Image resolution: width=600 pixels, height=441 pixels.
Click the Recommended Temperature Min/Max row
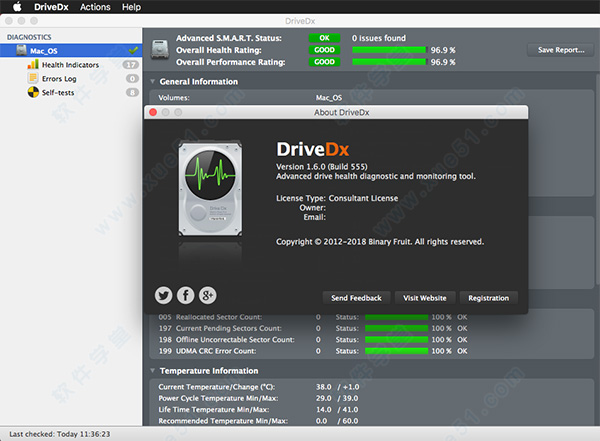coord(259,421)
